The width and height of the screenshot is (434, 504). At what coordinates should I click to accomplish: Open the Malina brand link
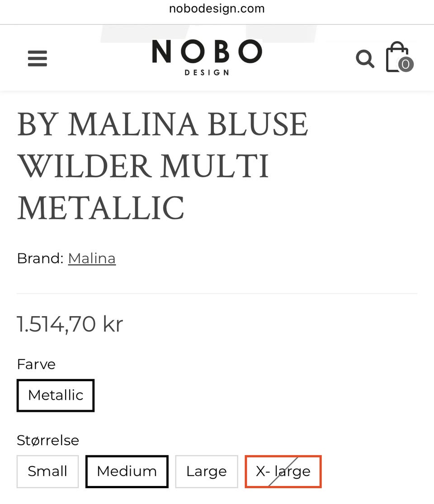click(92, 258)
